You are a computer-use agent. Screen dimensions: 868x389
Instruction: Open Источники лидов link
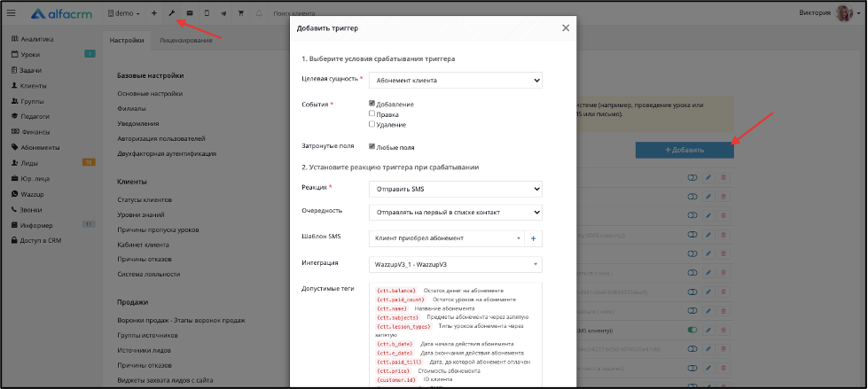144,350
